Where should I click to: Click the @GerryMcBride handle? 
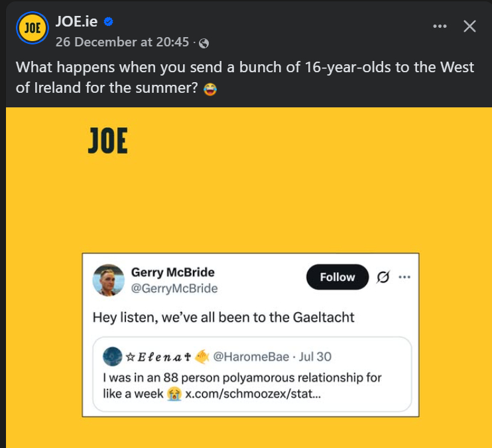(174, 288)
